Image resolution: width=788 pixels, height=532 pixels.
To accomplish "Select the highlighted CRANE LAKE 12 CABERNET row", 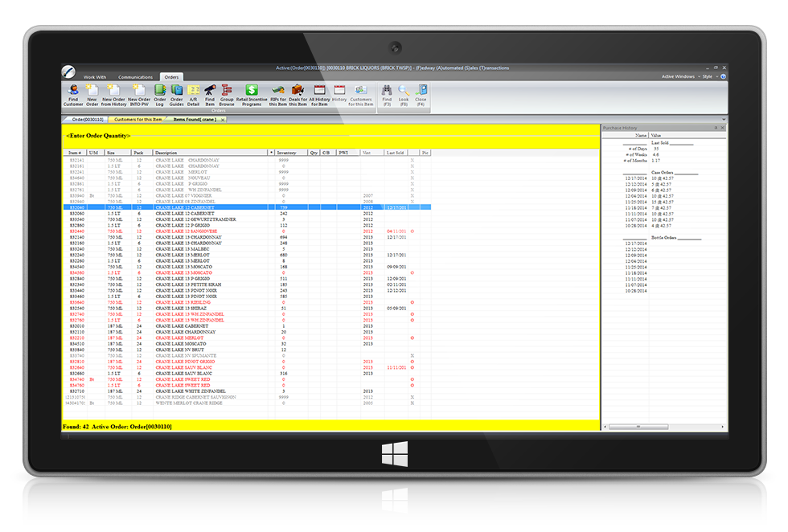I will point(247,207).
